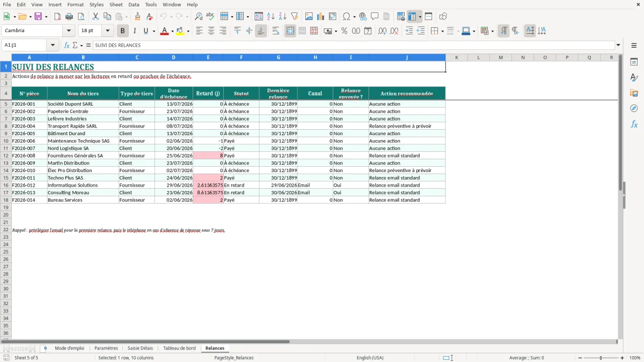The height and width of the screenshot is (362, 644).
Task: Expand the underline style dropdown arrow
Action: click(x=153, y=31)
